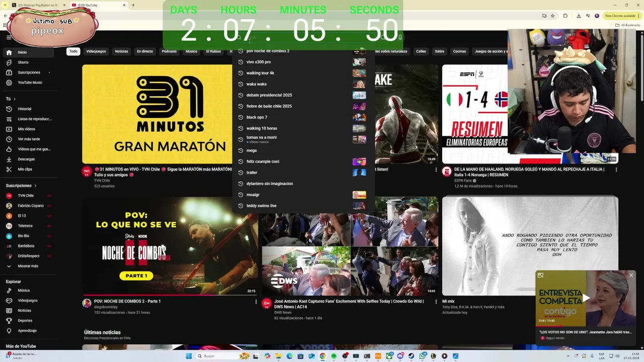Open Spotify from the taskbar

click(334, 356)
